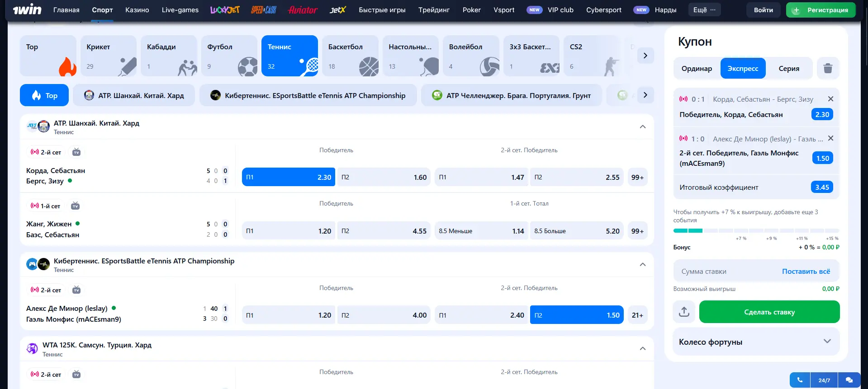Open the phone call support button

[x=800, y=380]
